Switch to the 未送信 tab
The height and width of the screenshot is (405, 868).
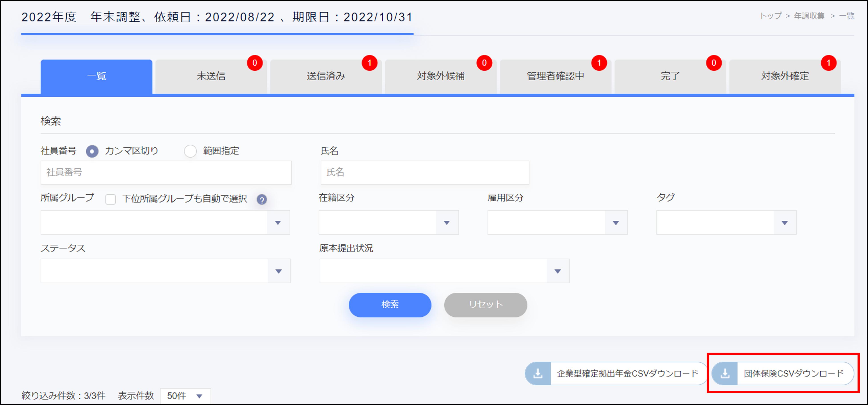point(211,77)
